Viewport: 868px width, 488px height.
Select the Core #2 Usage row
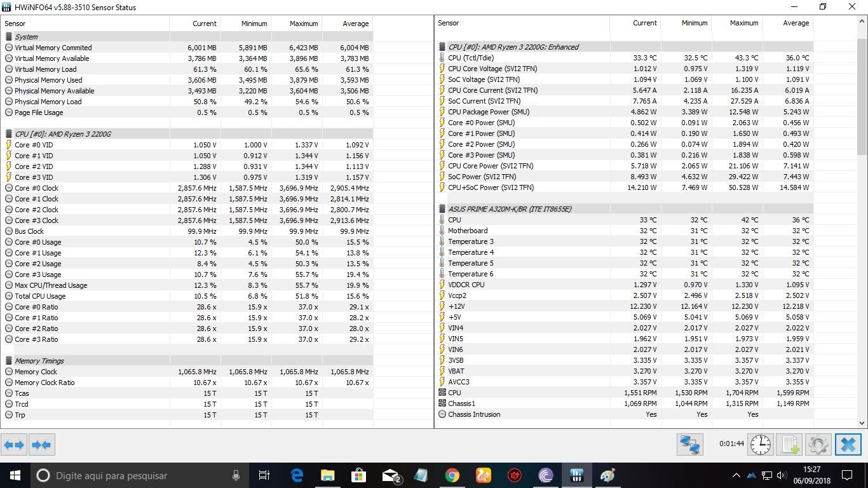(x=187, y=264)
